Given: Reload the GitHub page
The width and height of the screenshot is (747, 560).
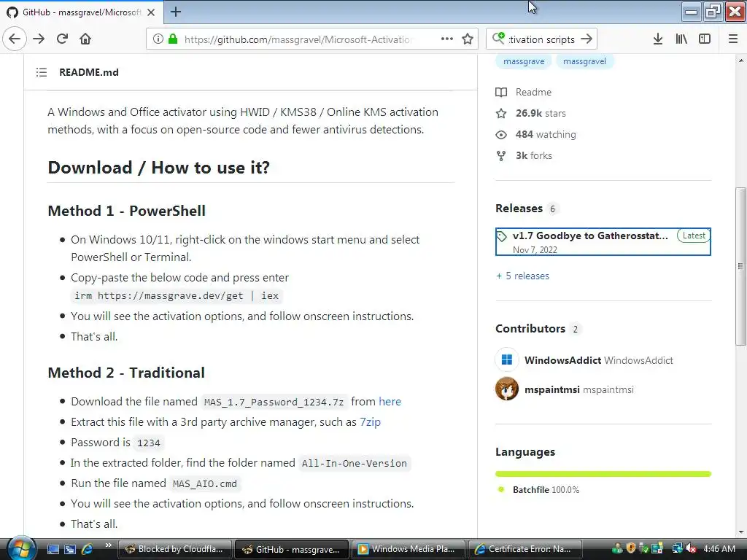Looking at the screenshot, I should pyautogui.click(x=63, y=39).
